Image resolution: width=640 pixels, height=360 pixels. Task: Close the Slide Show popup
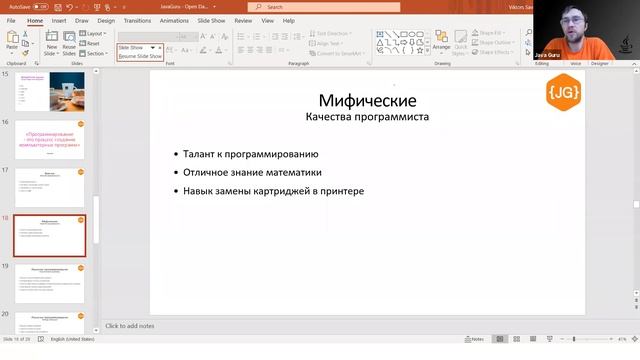[x=160, y=48]
